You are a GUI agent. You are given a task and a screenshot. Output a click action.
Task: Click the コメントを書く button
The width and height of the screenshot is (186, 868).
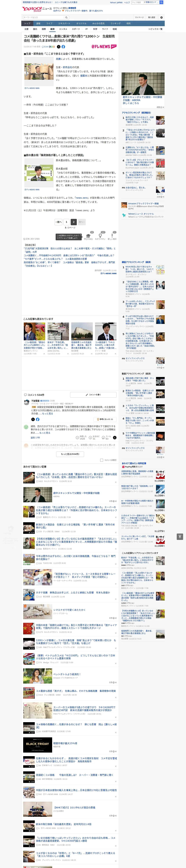[93, 395]
